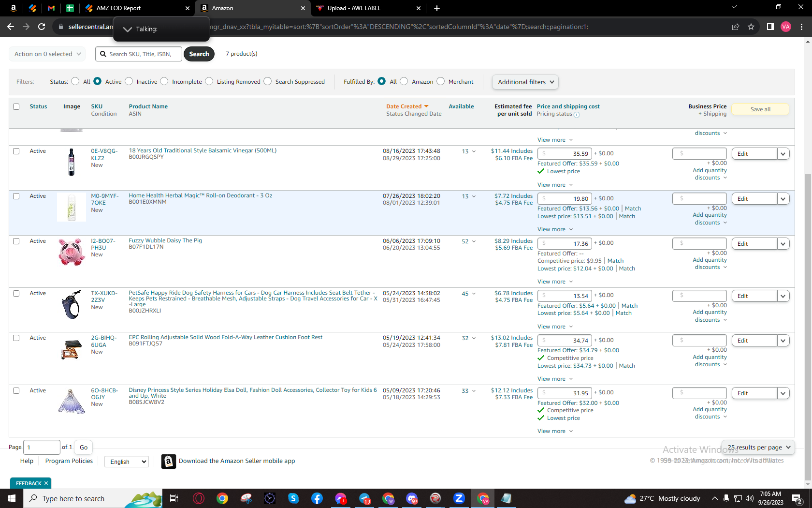Viewport: 812px width, 508px height.
Task: Open Zoom from the taskbar
Action: 459,498
